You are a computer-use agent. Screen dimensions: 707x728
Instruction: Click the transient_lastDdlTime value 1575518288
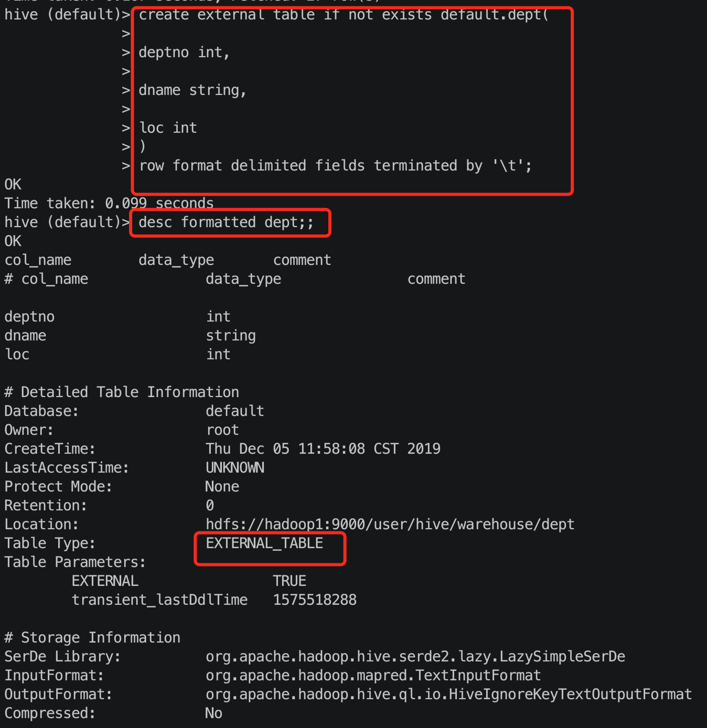pos(315,600)
